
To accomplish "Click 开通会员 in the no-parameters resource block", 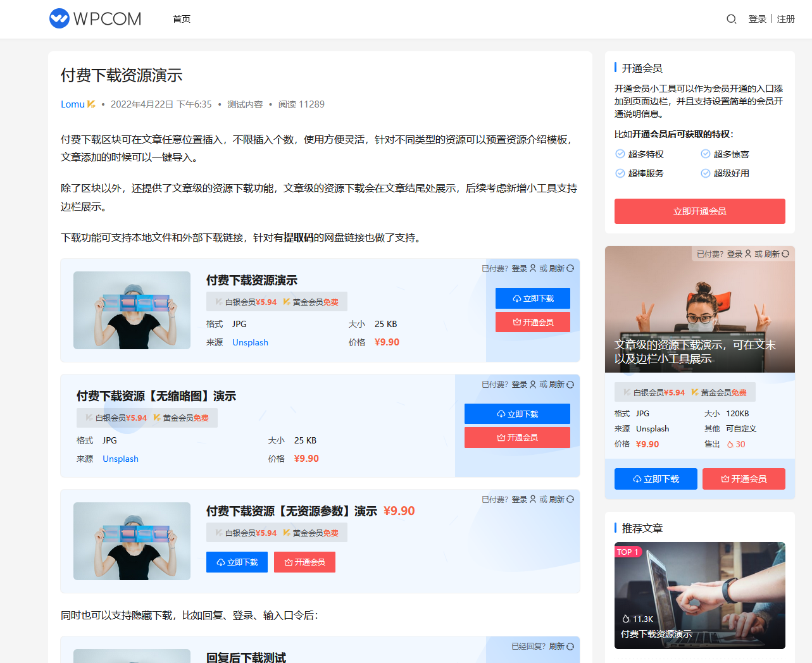I will (304, 562).
